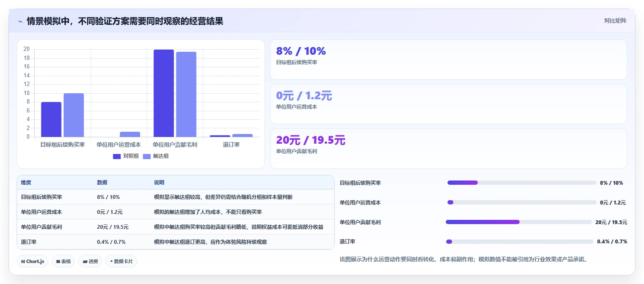The height and width of the screenshot is (284, 644).
Task: Click the 目标组后续购买率 progress bar
Action: (x=522, y=183)
